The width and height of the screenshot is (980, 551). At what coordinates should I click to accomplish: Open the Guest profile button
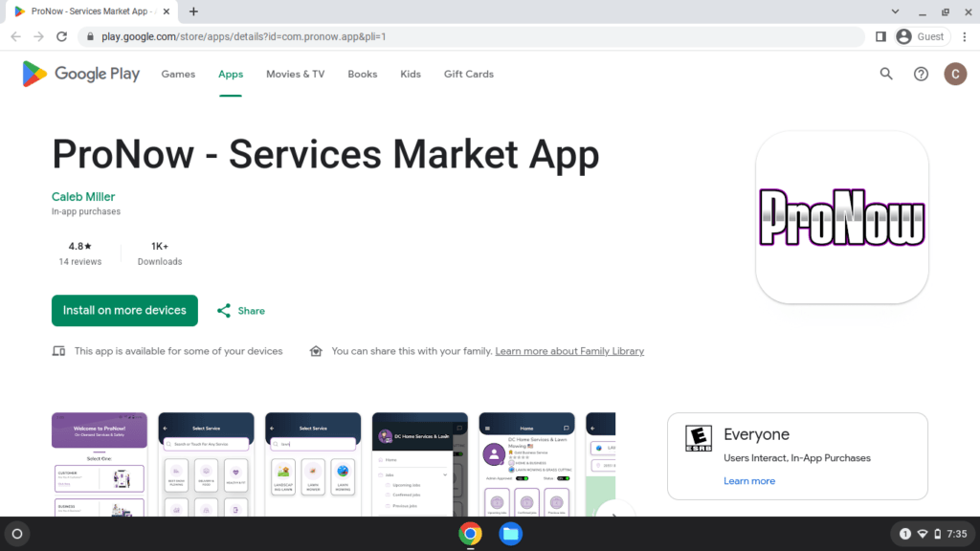click(x=922, y=37)
